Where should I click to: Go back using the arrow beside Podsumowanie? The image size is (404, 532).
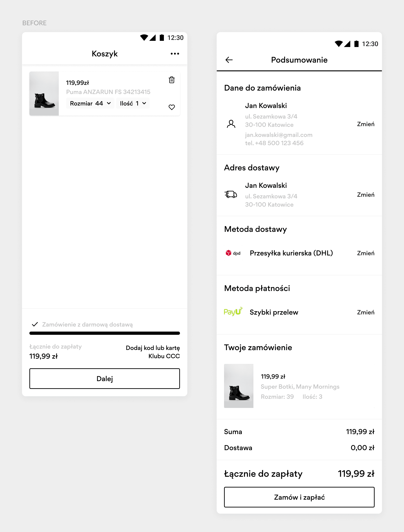click(x=229, y=60)
